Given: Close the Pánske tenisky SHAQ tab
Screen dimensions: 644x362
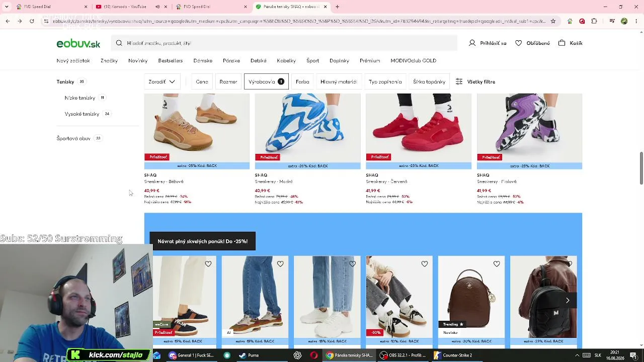Looking at the screenshot, I should (x=325, y=7).
